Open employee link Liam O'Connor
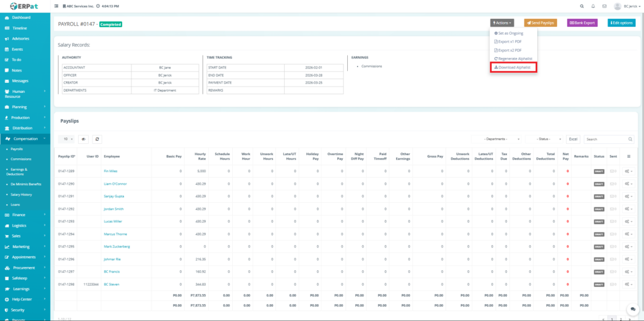The image size is (644, 321). pos(116,183)
